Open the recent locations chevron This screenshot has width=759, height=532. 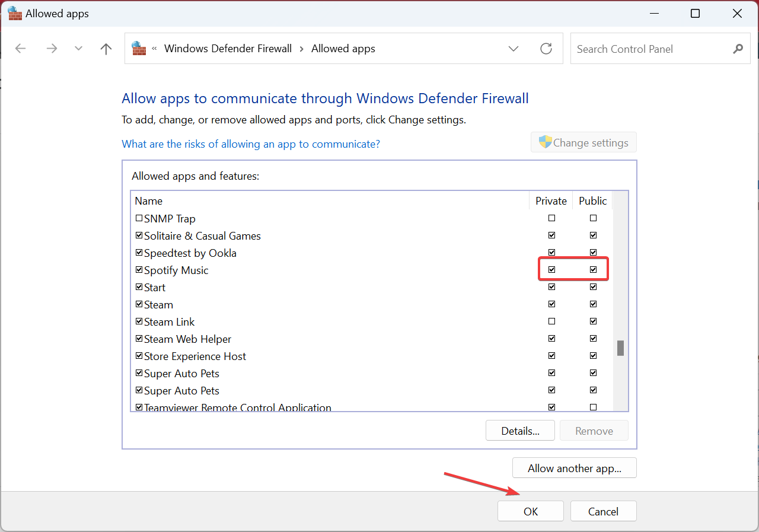click(78, 49)
